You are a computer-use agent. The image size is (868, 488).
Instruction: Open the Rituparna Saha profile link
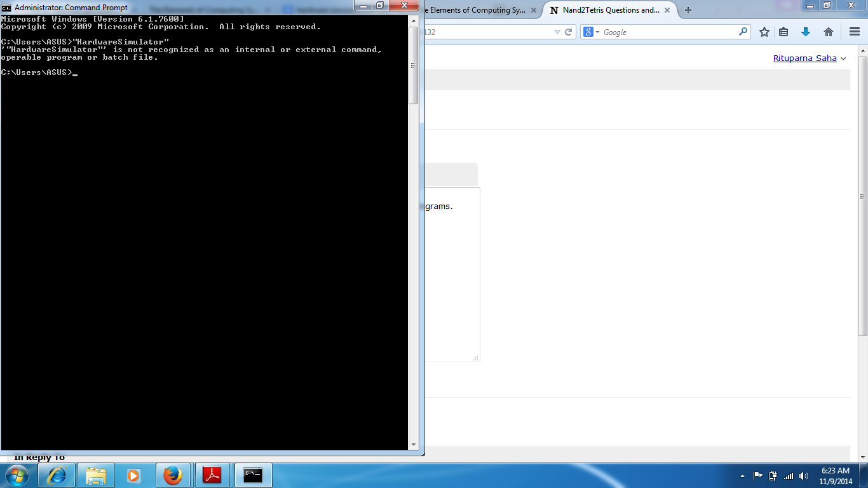804,58
